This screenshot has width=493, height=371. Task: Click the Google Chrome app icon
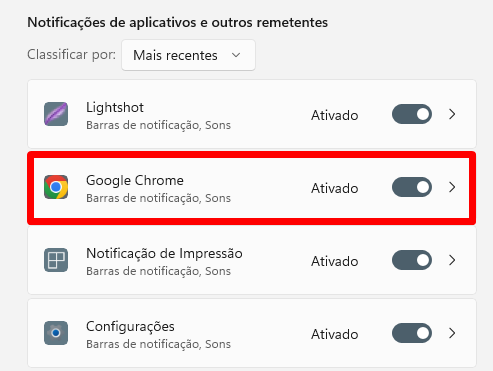click(x=56, y=187)
